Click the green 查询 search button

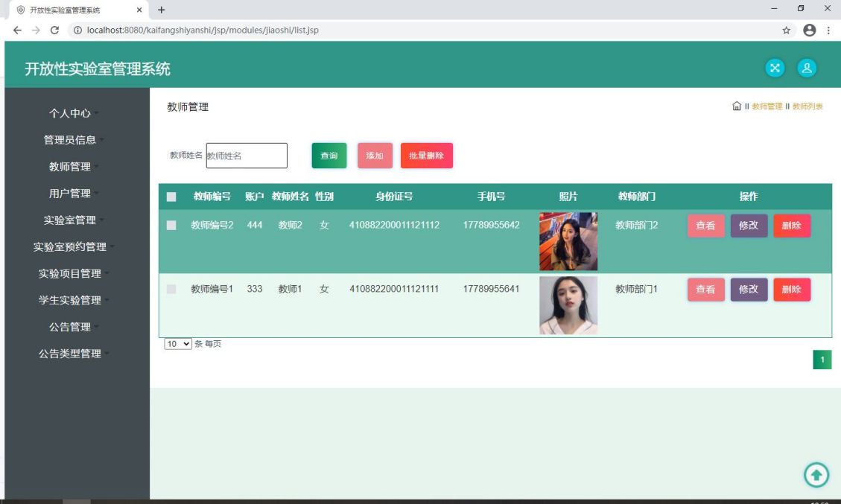click(329, 156)
